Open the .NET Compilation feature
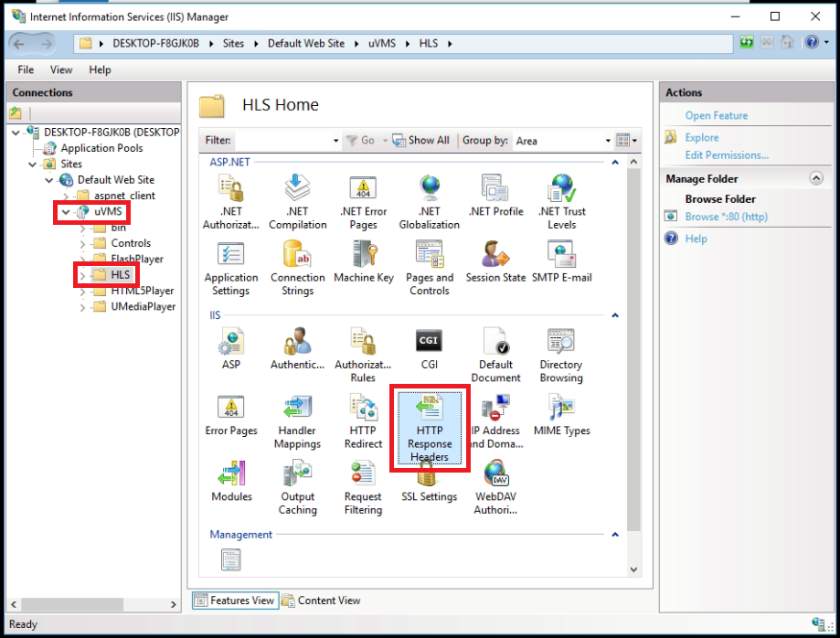Image resolution: width=840 pixels, height=638 pixels. coord(297,203)
